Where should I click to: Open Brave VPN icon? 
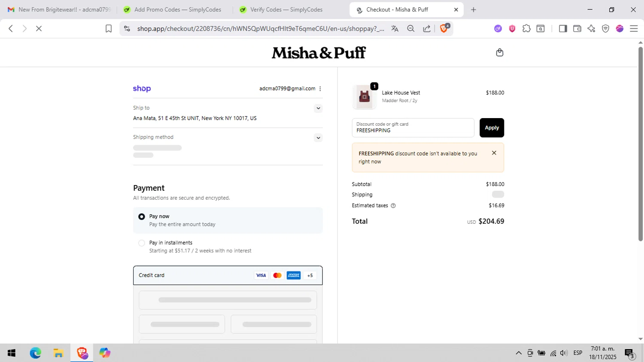click(x=605, y=28)
